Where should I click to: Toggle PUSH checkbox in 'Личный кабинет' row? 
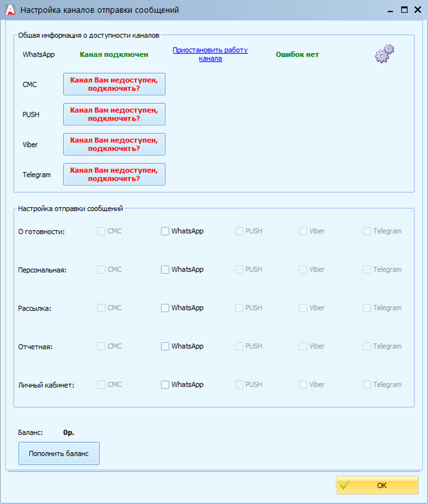239,384
